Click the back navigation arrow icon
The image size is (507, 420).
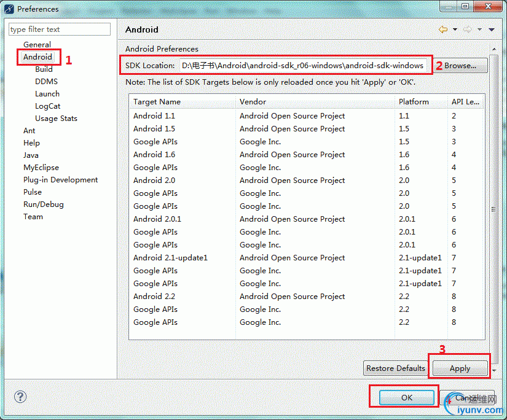tap(443, 29)
